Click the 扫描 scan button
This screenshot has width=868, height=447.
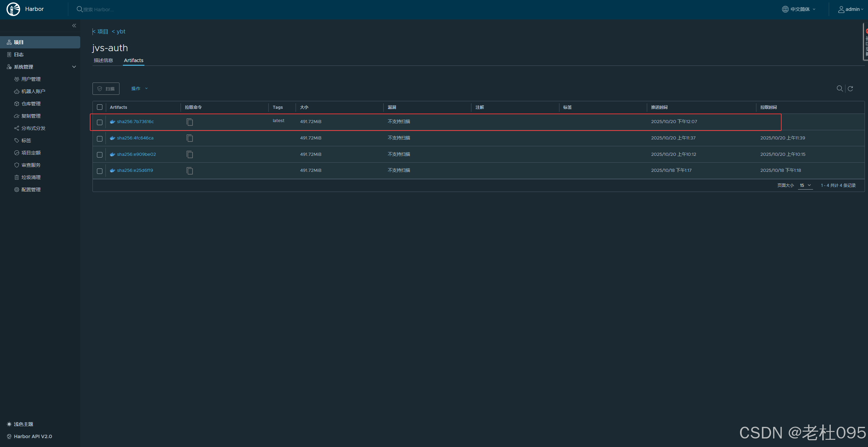coord(106,89)
